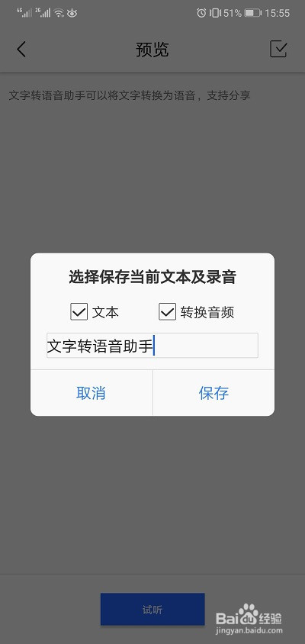The image size is (305, 644).
Task: Tap the 4G signal strength icon
Action: coord(24,12)
